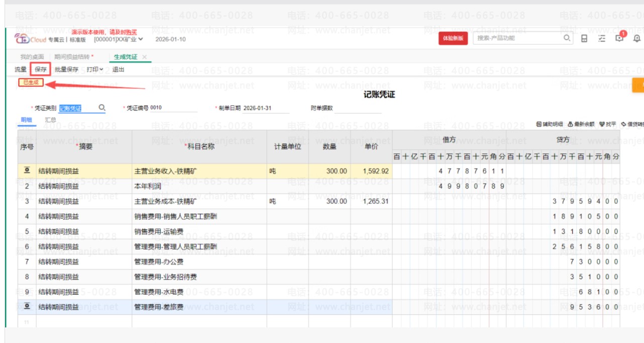Image resolution: width=644 pixels, height=343 pixels.
Task: Click the 结转期间损益 summary in row 7
Action: coord(84,262)
